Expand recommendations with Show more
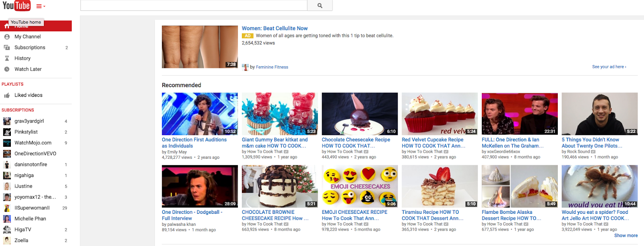Image resolution: width=644 pixels, height=246 pixels. click(x=626, y=236)
